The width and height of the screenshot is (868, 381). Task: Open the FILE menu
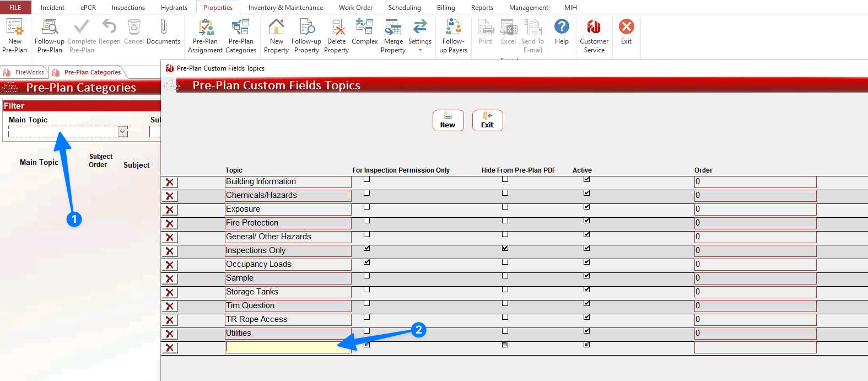pyautogui.click(x=15, y=7)
